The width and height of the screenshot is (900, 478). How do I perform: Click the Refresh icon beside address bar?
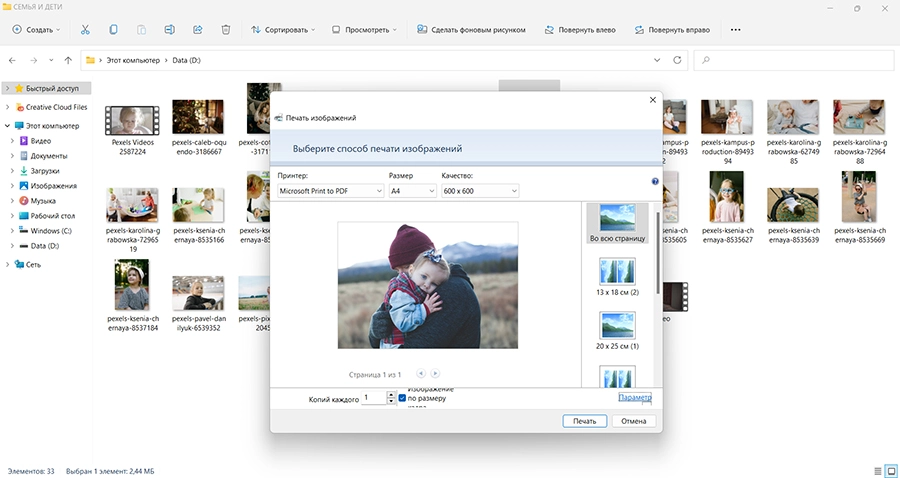coord(678,60)
